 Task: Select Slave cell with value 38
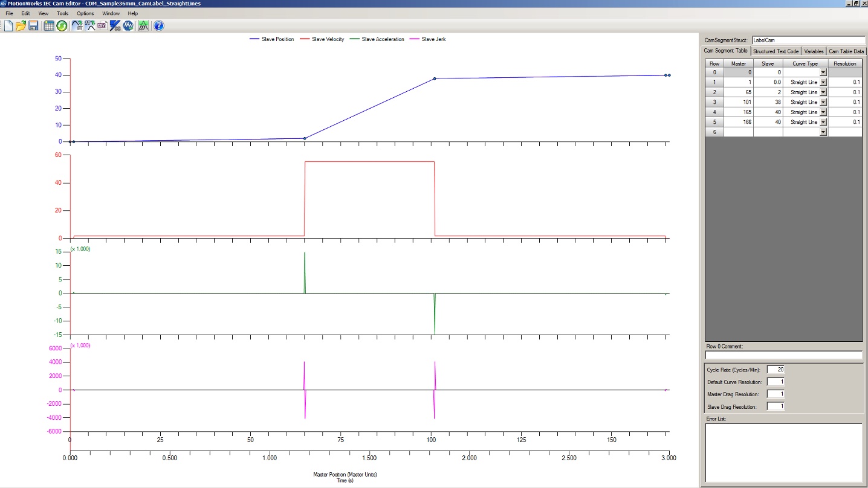tap(768, 102)
